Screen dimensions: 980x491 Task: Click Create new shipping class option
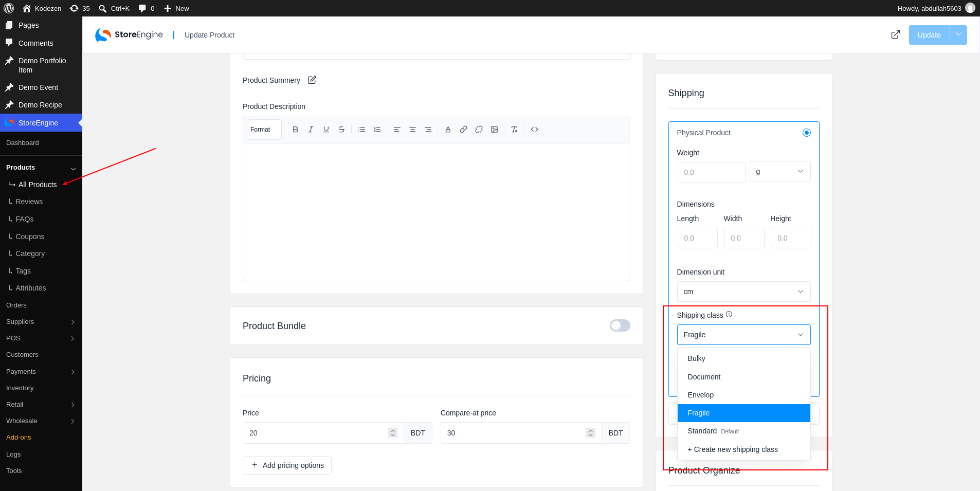coord(743,449)
